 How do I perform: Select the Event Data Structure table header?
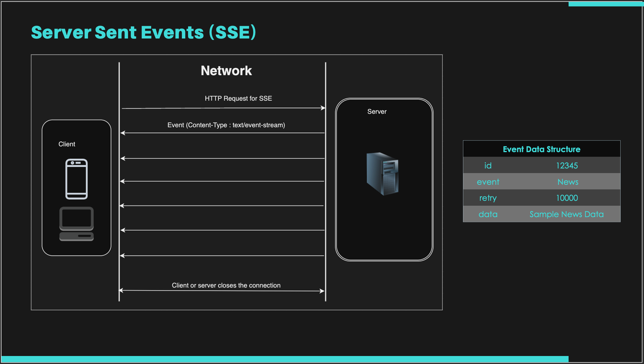point(541,149)
